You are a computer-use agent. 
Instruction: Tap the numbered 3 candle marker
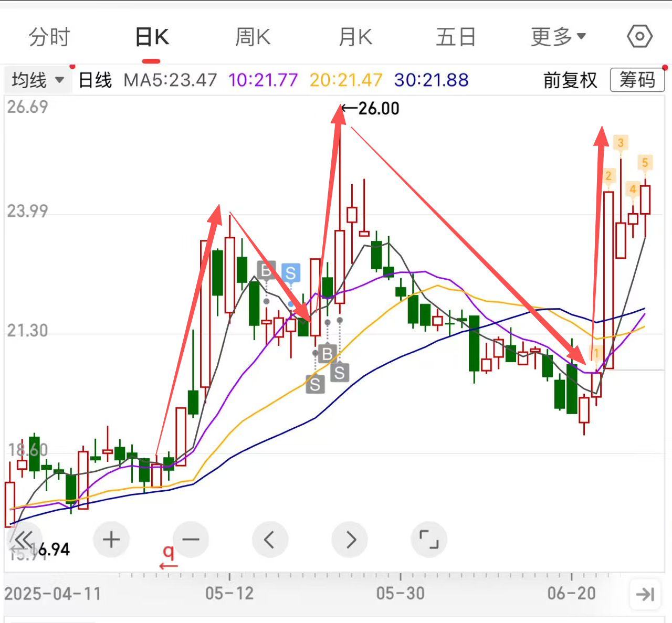point(621,143)
